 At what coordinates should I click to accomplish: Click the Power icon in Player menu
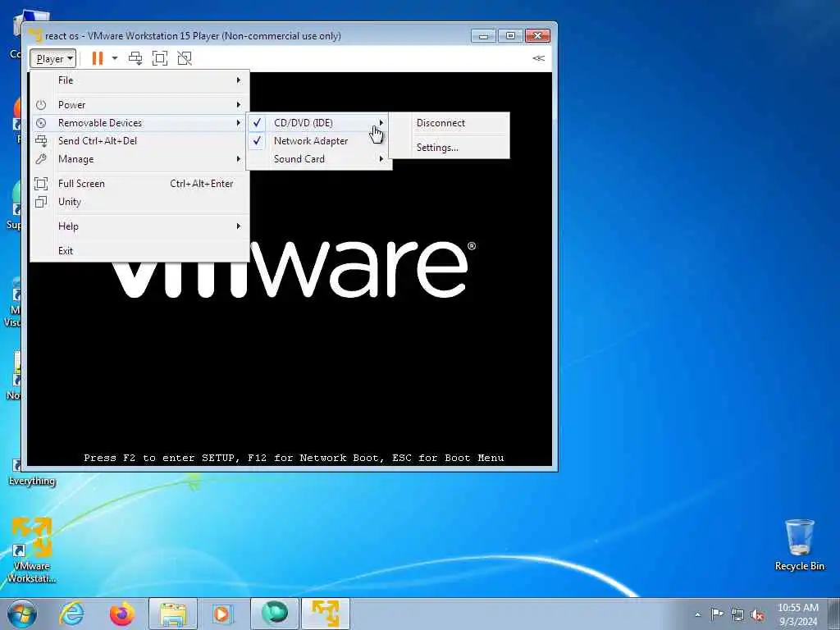(x=41, y=105)
